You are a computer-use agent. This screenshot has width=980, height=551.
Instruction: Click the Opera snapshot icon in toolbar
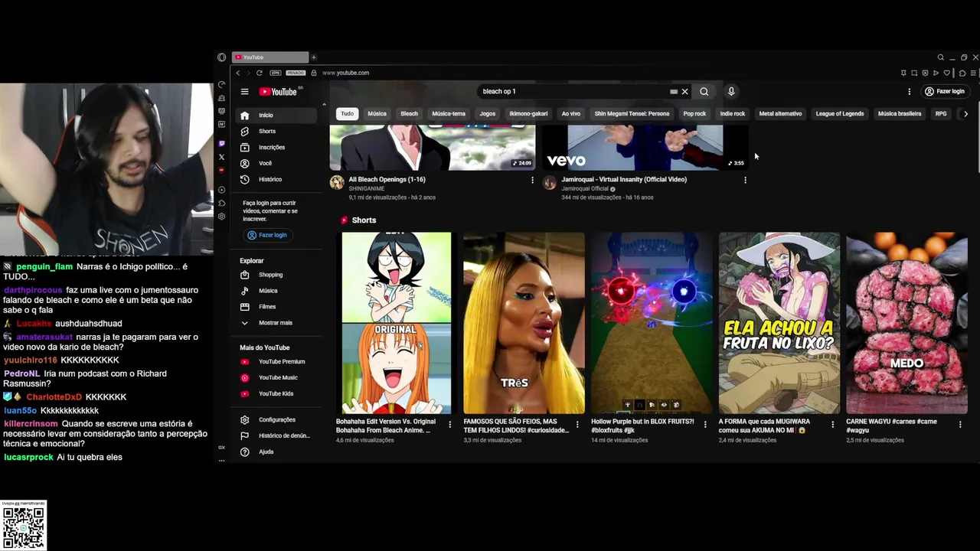(914, 73)
